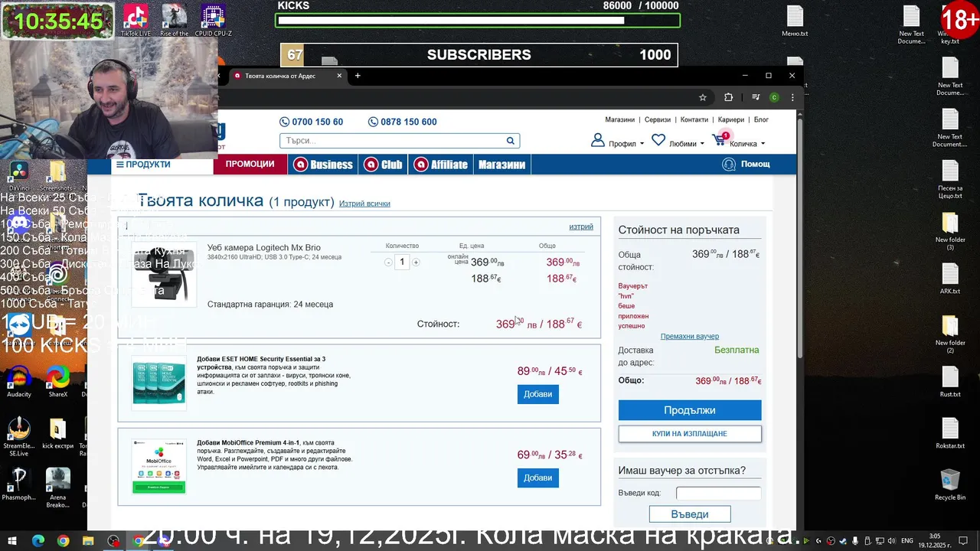Open Audacity desktop shortcut

point(19,382)
